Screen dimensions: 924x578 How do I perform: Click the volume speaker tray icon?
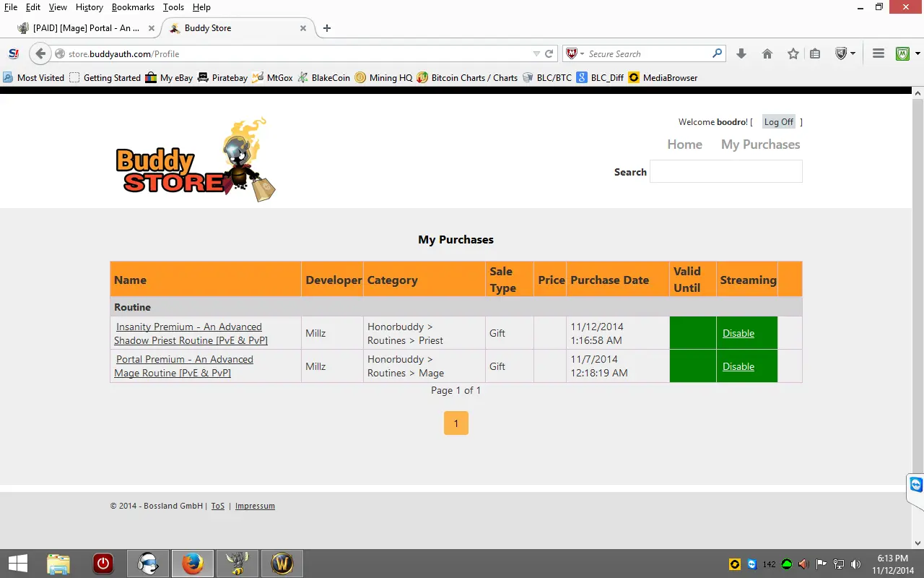click(x=855, y=564)
